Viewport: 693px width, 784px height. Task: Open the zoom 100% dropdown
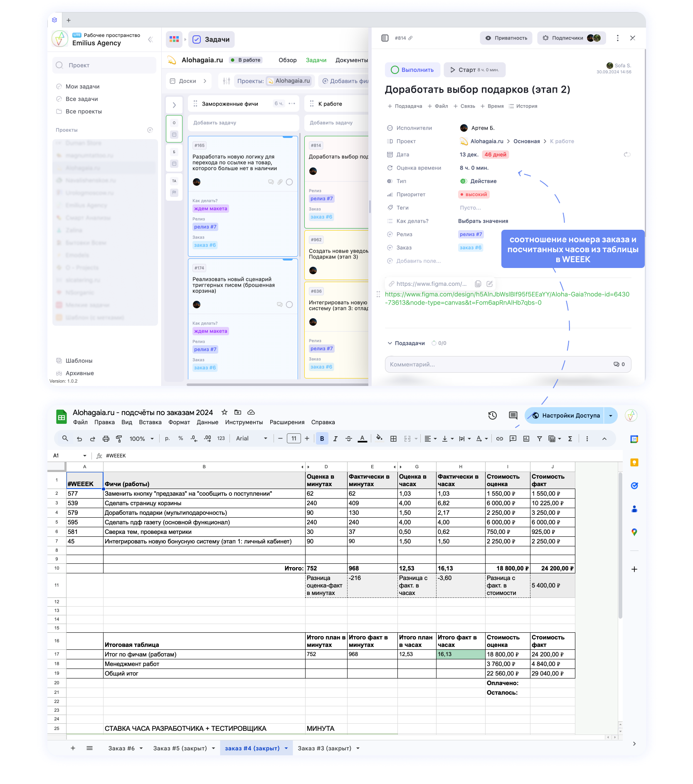[x=141, y=439]
